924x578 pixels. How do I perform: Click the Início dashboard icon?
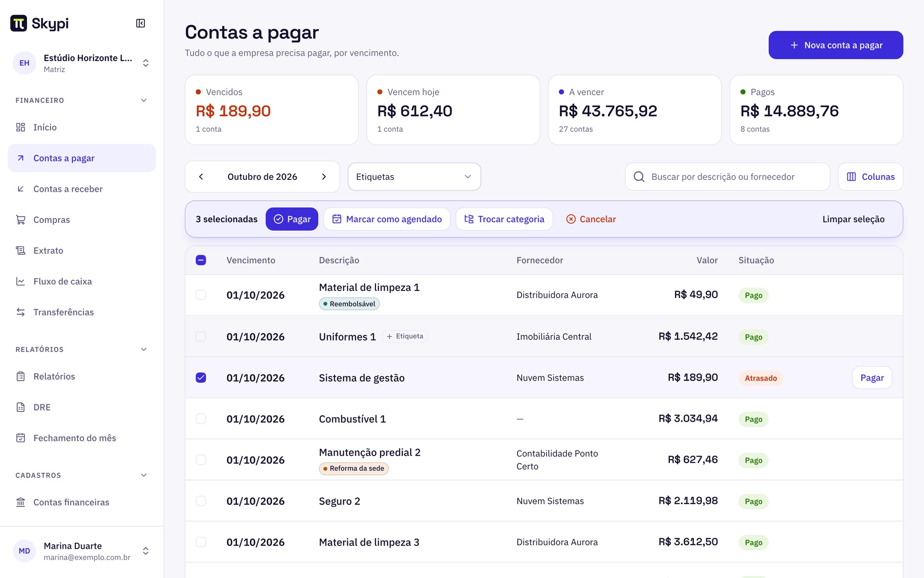tap(20, 127)
